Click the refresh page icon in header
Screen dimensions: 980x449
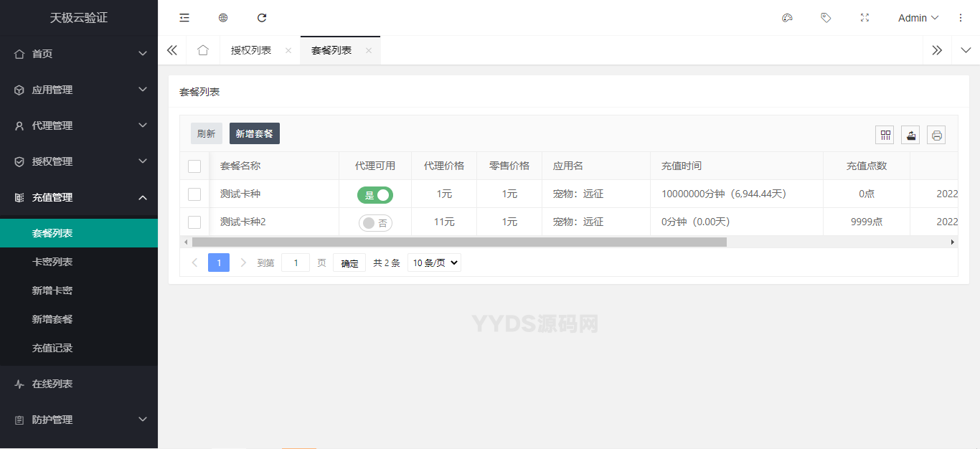coord(262,18)
